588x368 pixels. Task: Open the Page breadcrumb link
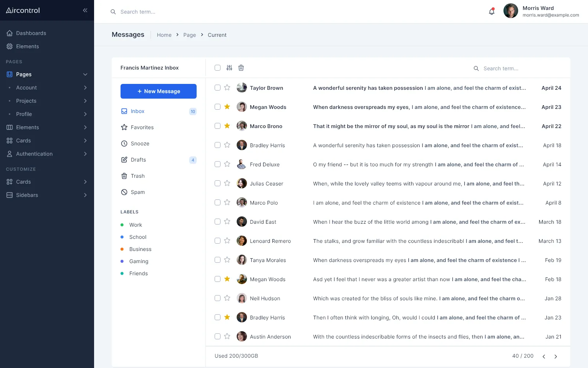click(190, 35)
